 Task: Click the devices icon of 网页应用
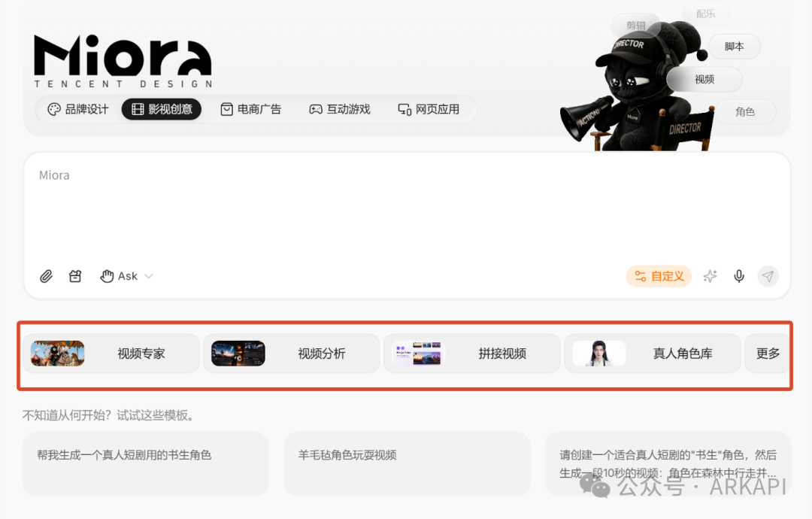pyautogui.click(x=404, y=109)
